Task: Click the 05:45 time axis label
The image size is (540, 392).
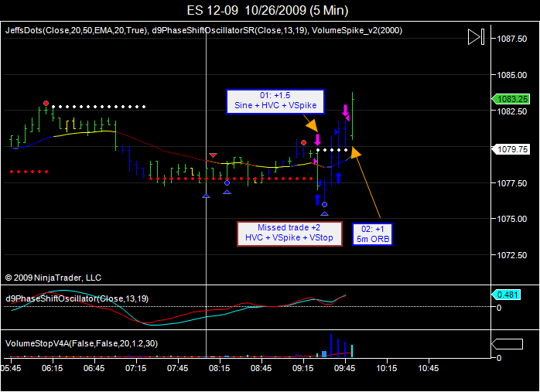Action: pos(11,369)
